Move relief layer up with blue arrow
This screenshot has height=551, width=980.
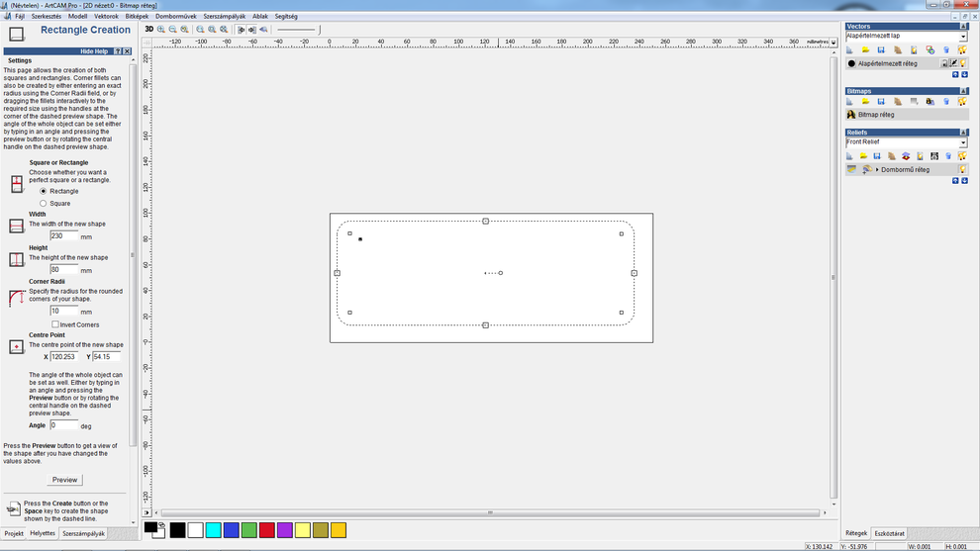click(955, 181)
